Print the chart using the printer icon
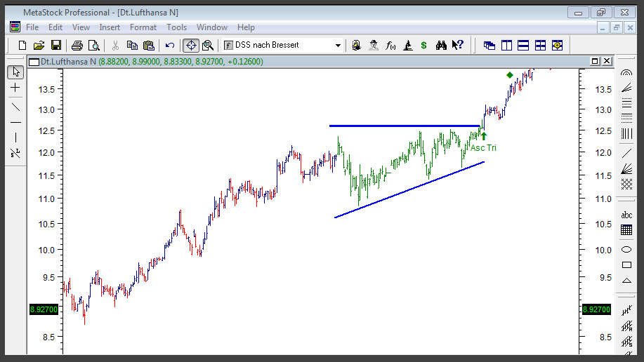This screenshot has height=362, width=644. click(x=77, y=45)
